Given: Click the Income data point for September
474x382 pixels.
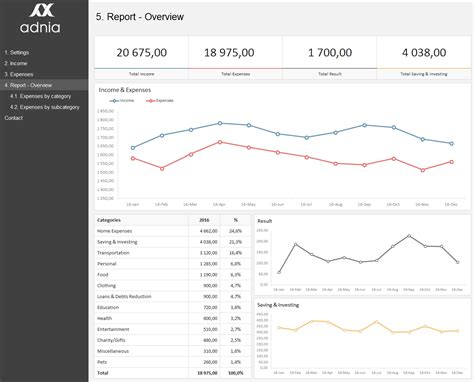Looking at the screenshot, I should click(365, 125).
